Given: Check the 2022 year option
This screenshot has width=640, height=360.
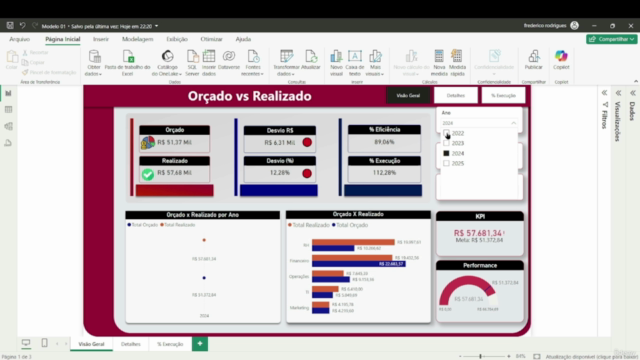Looking at the screenshot, I should tap(446, 133).
